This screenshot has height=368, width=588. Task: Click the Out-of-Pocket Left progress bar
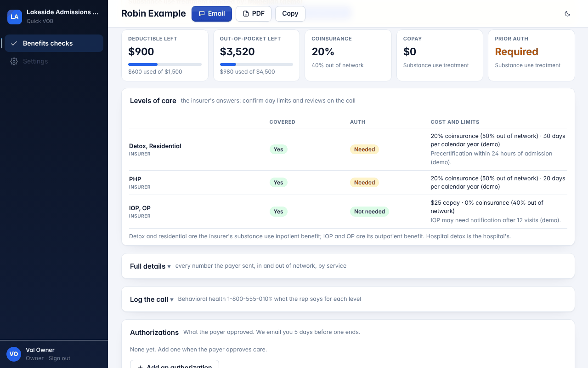[x=256, y=64]
